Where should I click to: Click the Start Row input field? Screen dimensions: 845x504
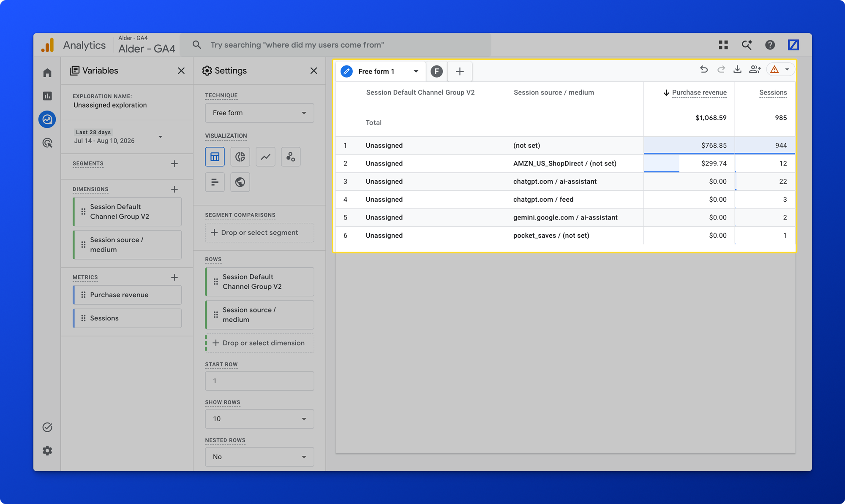259,381
